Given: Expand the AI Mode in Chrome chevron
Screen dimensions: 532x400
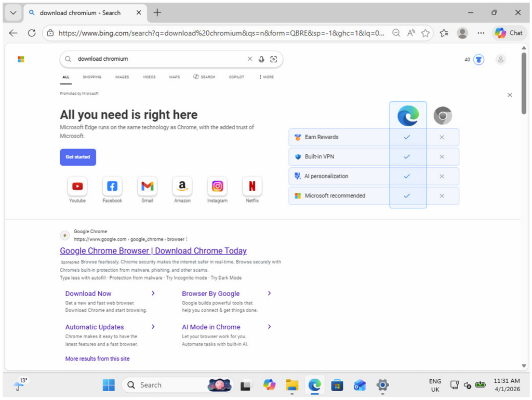Looking at the screenshot, I should (270, 327).
